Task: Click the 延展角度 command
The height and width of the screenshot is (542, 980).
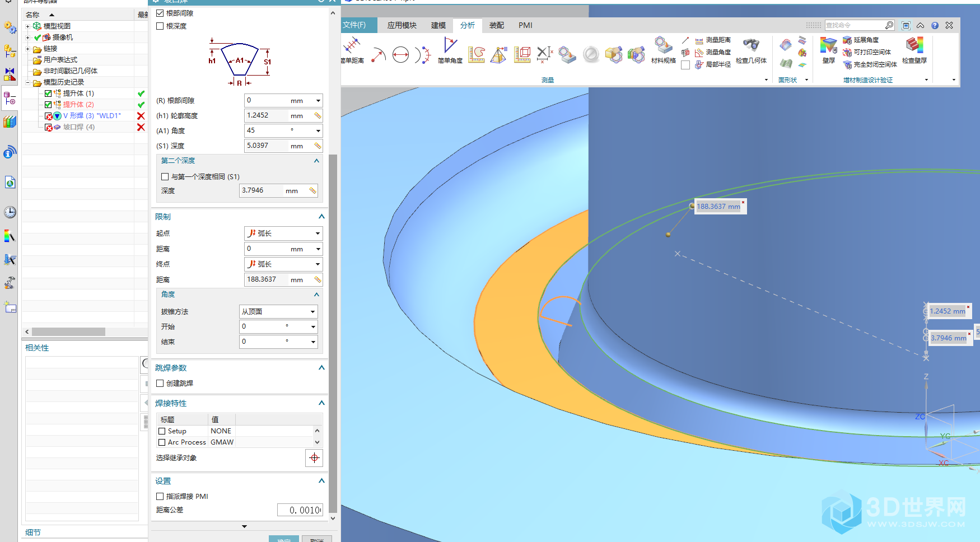Action: click(x=861, y=40)
